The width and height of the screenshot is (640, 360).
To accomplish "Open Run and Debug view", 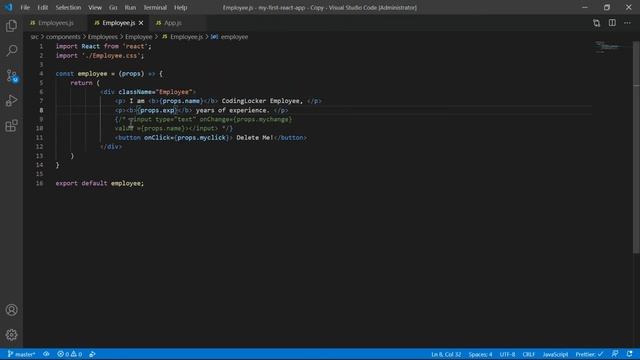I will tap(11, 100).
